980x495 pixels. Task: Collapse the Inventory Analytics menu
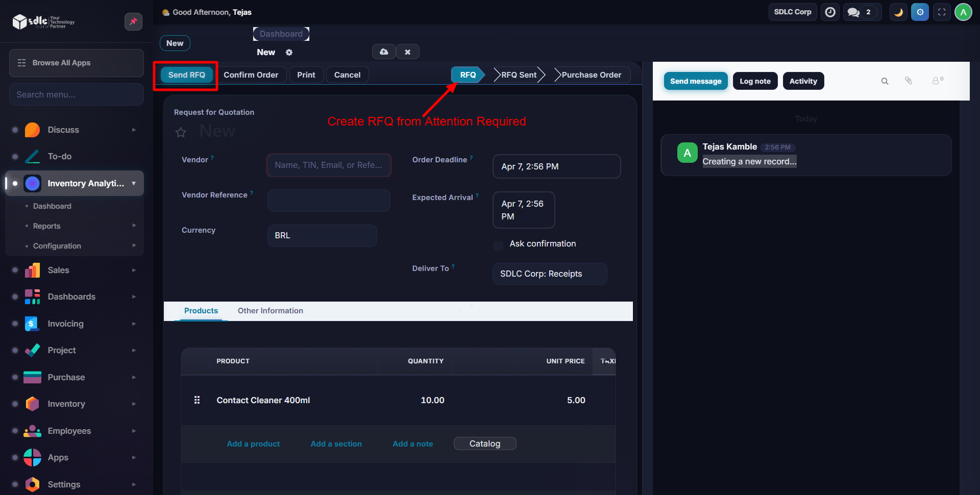pyautogui.click(x=134, y=183)
